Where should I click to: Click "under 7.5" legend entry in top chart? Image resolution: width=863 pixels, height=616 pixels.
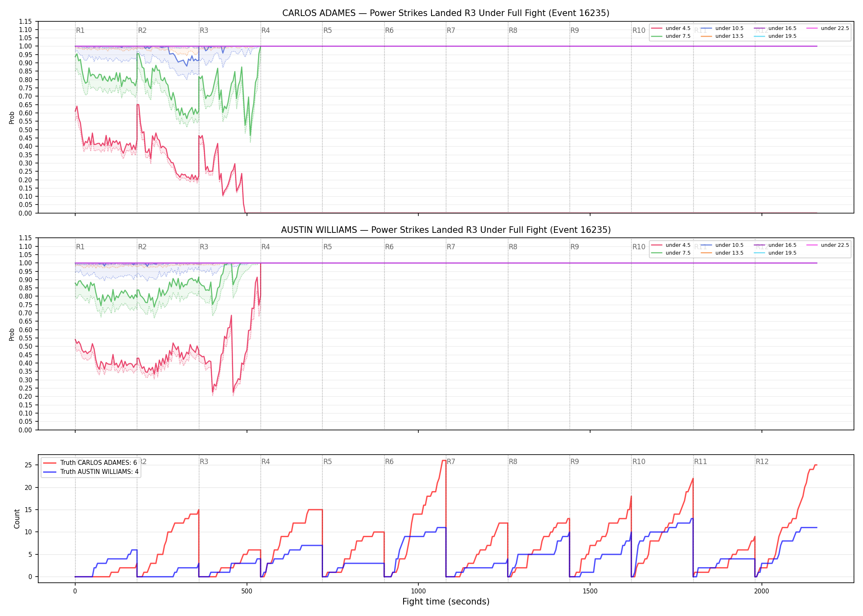pyautogui.click(x=671, y=36)
